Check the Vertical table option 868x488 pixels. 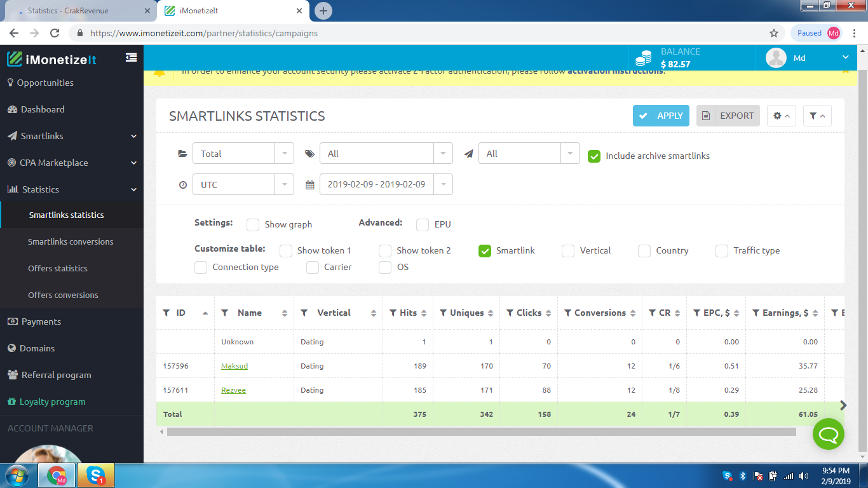pyautogui.click(x=568, y=250)
